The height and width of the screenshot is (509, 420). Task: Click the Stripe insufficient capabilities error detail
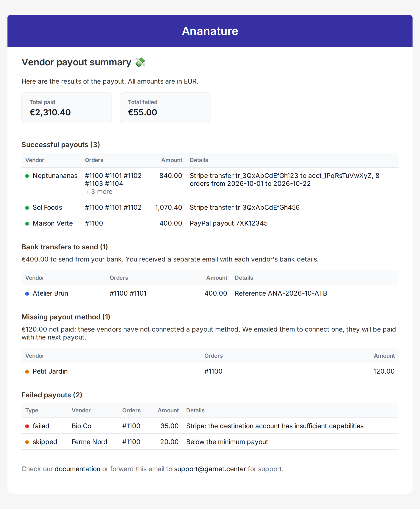[x=275, y=426]
